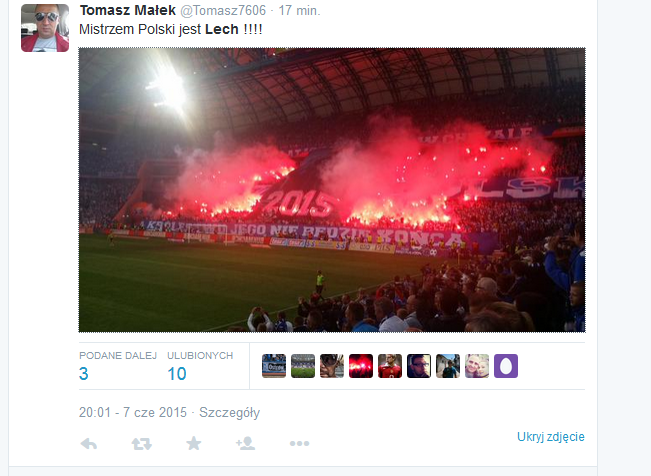Click the reply arrow icon
The width and height of the screenshot is (651, 476).
pyautogui.click(x=88, y=444)
